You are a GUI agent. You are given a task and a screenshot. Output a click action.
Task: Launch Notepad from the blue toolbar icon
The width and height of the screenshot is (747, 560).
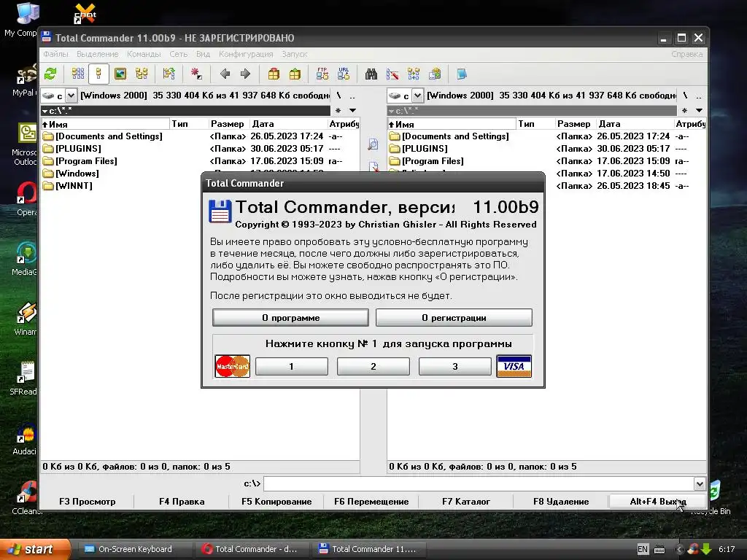click(462, 74)
